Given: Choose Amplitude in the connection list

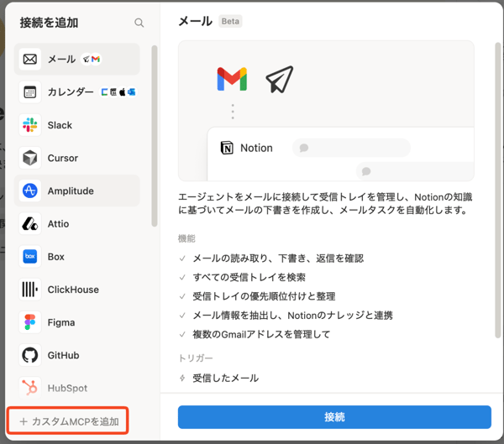Looking at the screenshot, I should point(76,191).
